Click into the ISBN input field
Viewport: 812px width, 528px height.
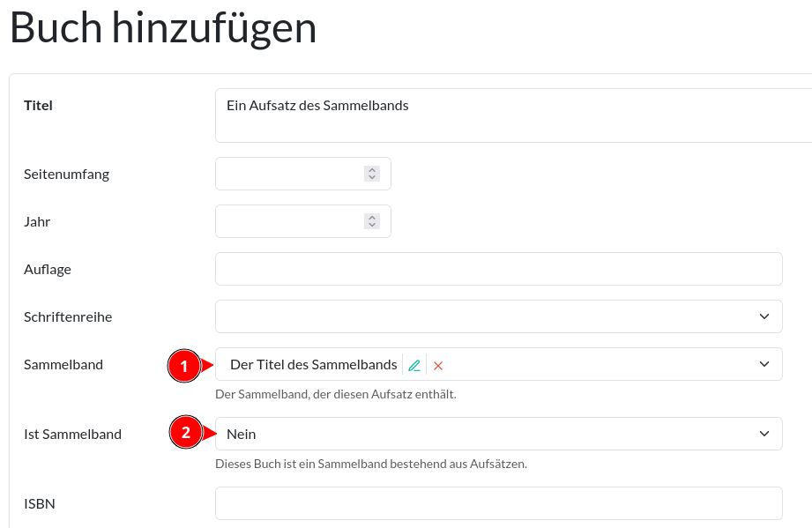[x=499, y=503]
